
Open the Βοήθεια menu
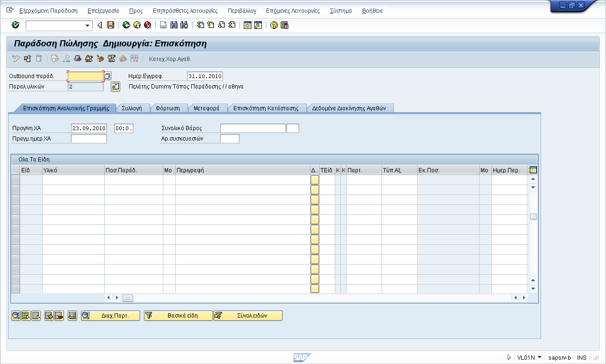pyautogui.click(x=372, y=10)
